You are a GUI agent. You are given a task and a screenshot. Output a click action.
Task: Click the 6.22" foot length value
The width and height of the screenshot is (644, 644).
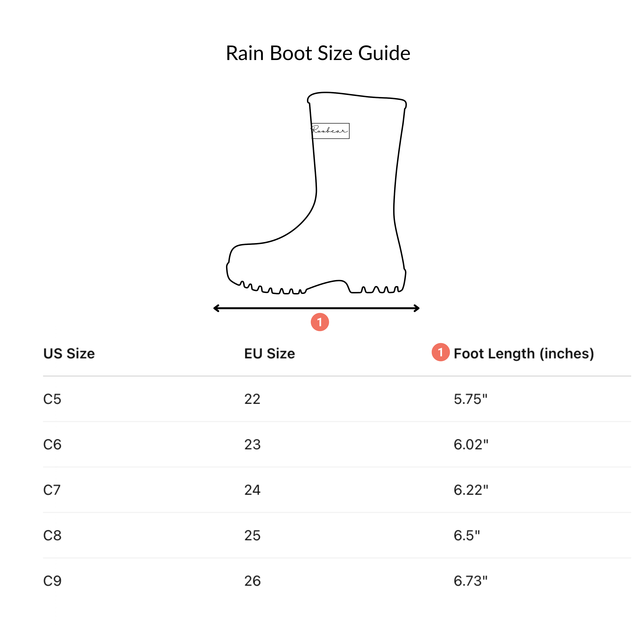[x=471, y=490]
